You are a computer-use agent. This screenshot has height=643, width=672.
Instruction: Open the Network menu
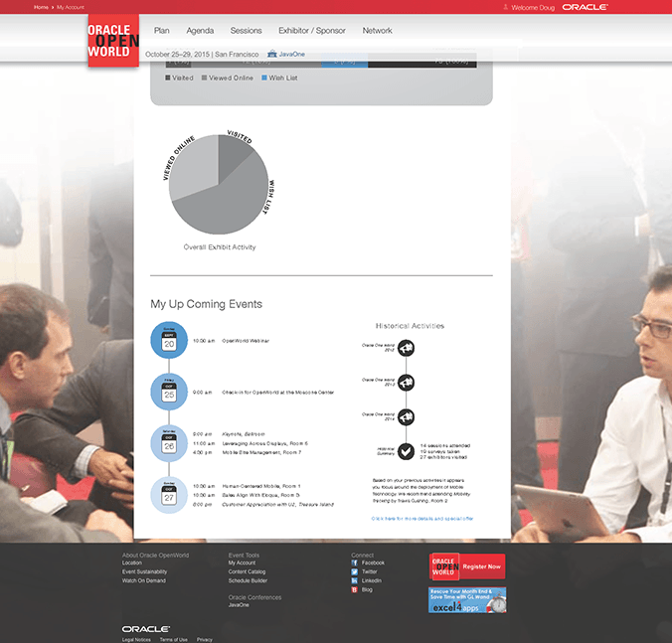click(377, 31)
